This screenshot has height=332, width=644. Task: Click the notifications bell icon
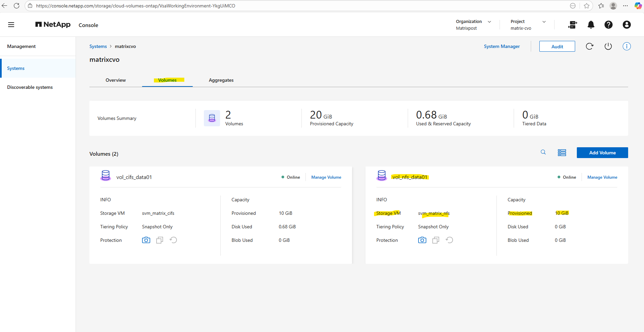(591, 25)
